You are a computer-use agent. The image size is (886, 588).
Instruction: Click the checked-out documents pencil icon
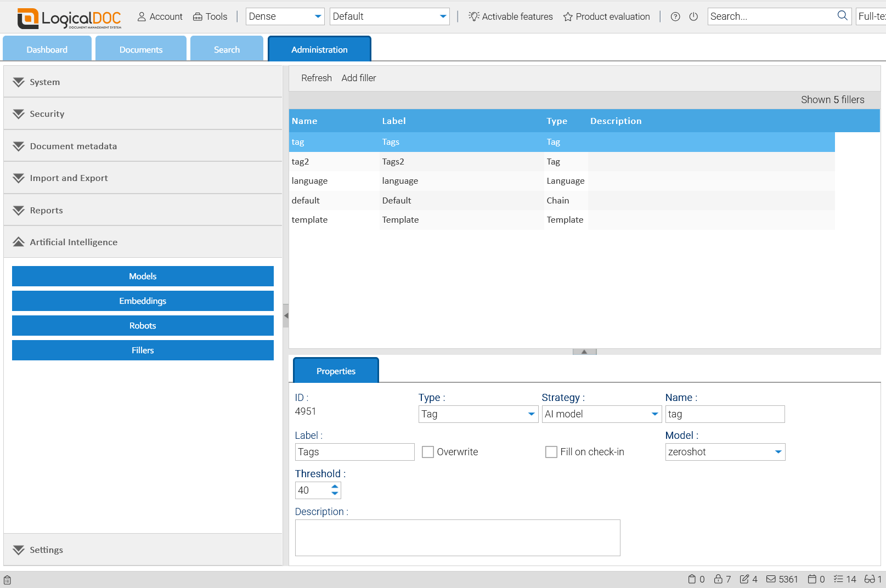tap(744, 579)
